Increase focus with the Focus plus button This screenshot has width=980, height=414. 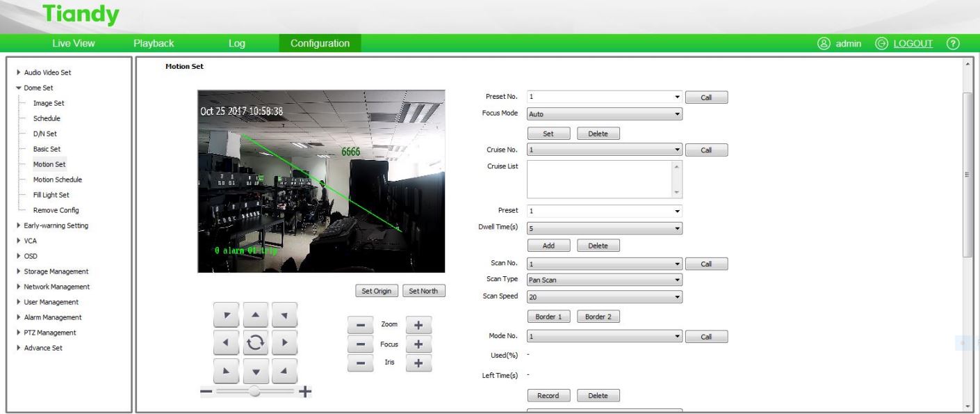(x=418, y=344)
